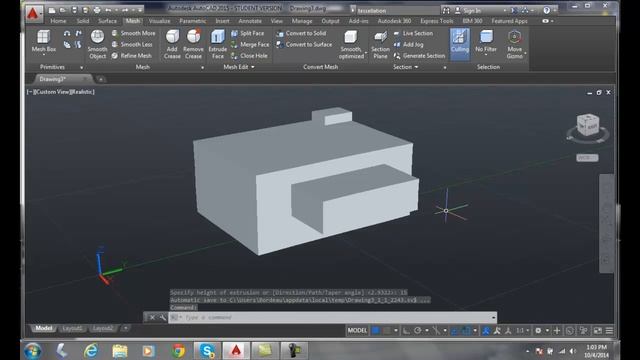Open the WCS coordinate dropdown below ViewCube
The image size is (640, 360).
click(x=587, y=158)
